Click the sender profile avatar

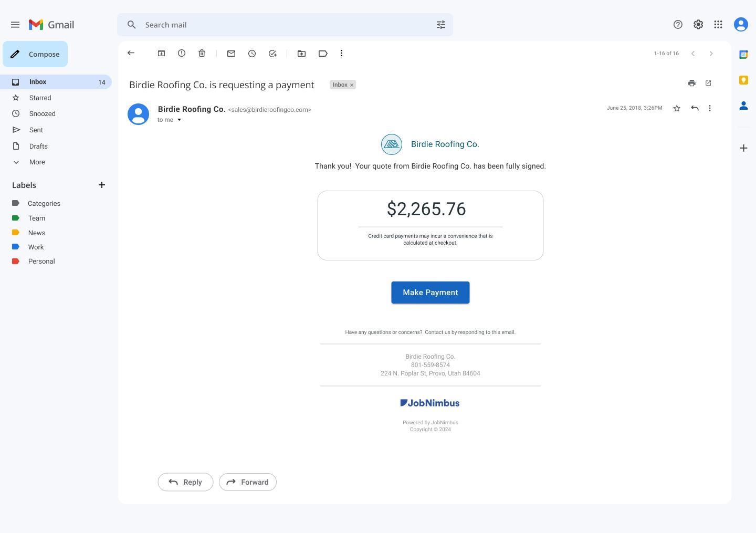pyautogui.click(x=139, y=114)
